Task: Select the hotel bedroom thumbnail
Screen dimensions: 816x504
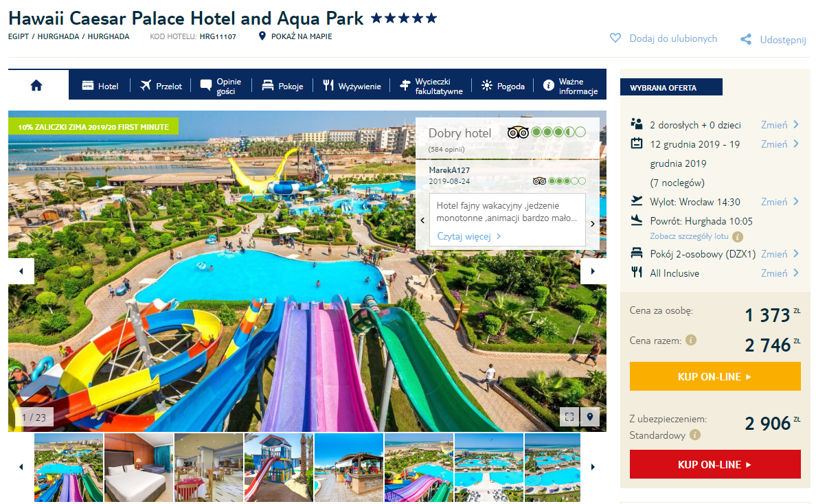Action: (x=139, y=467)
